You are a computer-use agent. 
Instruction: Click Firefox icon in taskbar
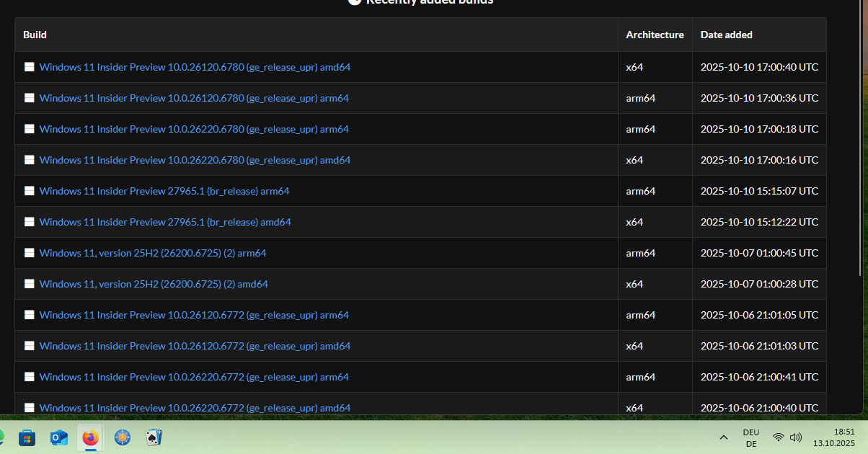[x=90, y=437]
